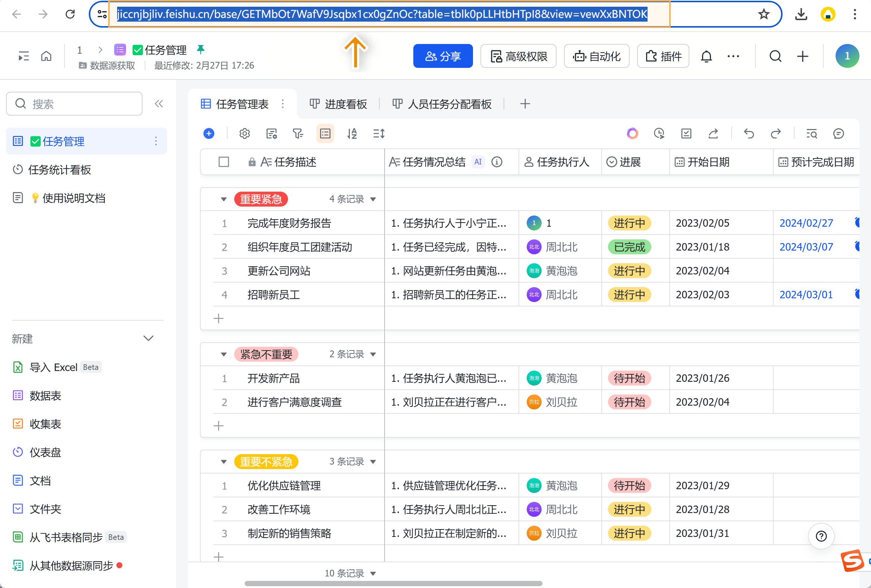Redo the last action
Viewport: 871px width, 588px height.
pos(776,133)
